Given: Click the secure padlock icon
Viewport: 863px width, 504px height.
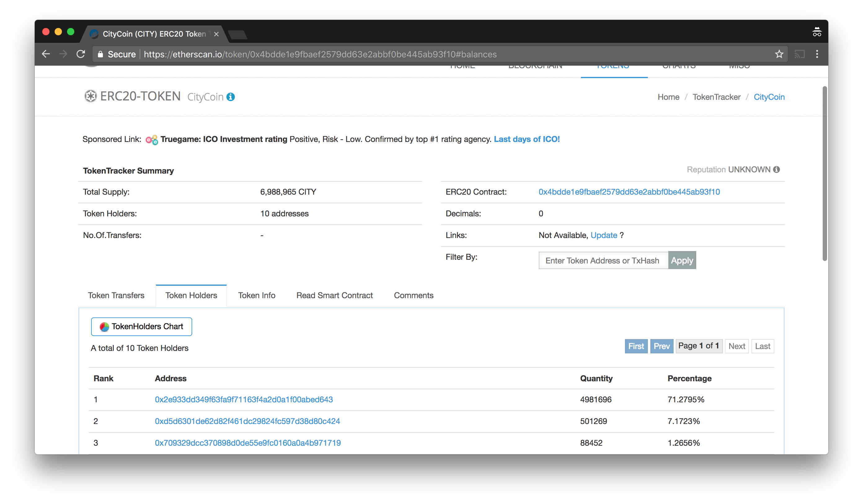Looking at the screenshot, I should (100, 54).
